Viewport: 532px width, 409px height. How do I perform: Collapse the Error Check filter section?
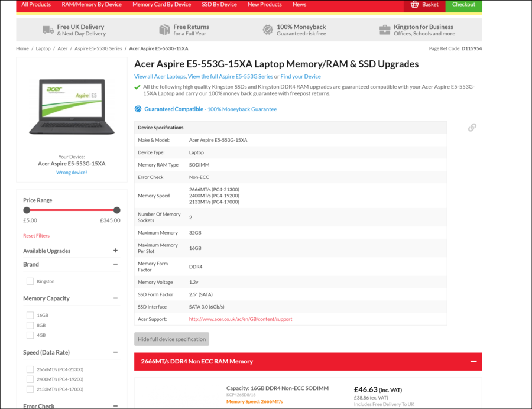click(115, 405)
